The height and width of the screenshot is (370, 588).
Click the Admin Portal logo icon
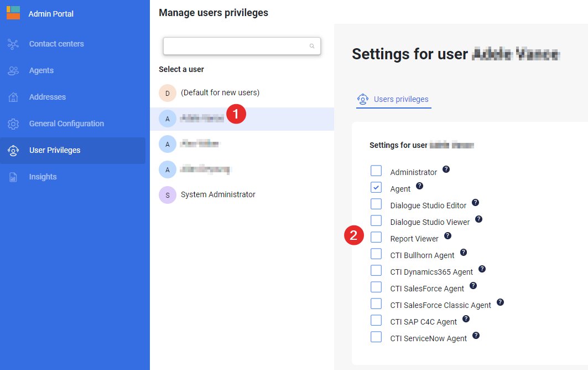coord(13,13)
